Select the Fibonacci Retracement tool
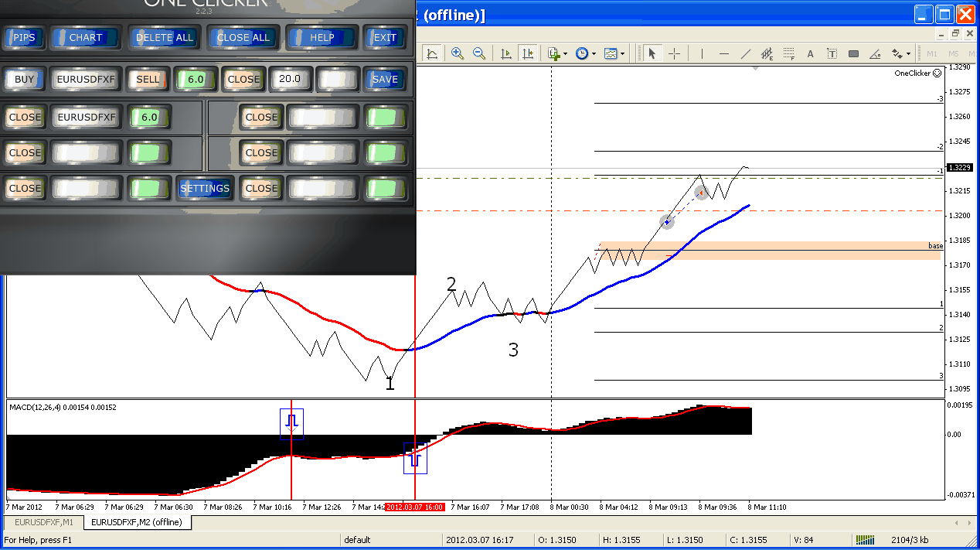 tap(788, 53)
